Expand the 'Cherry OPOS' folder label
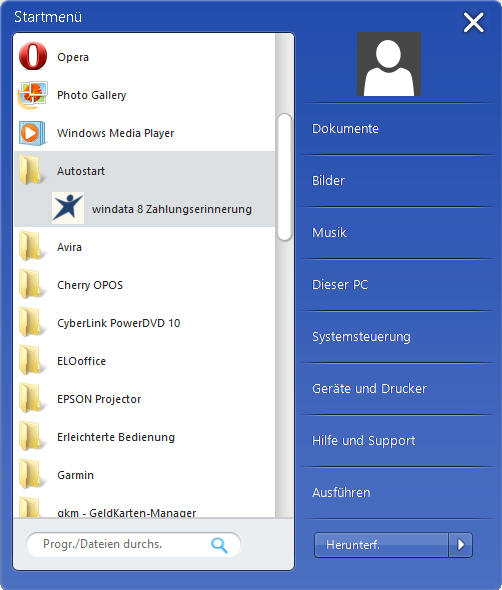This screenshot has height=590, width=502. point(90,285)
